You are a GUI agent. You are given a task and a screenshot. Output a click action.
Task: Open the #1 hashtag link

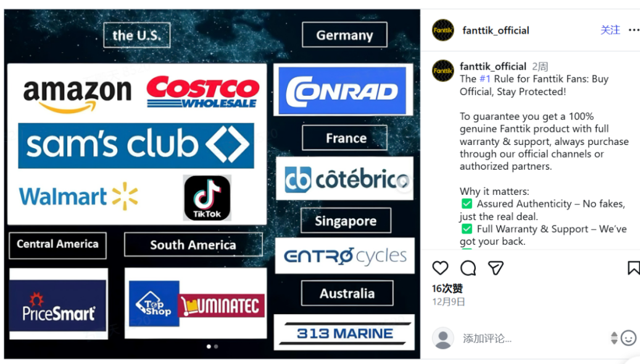tap(485, 79)
